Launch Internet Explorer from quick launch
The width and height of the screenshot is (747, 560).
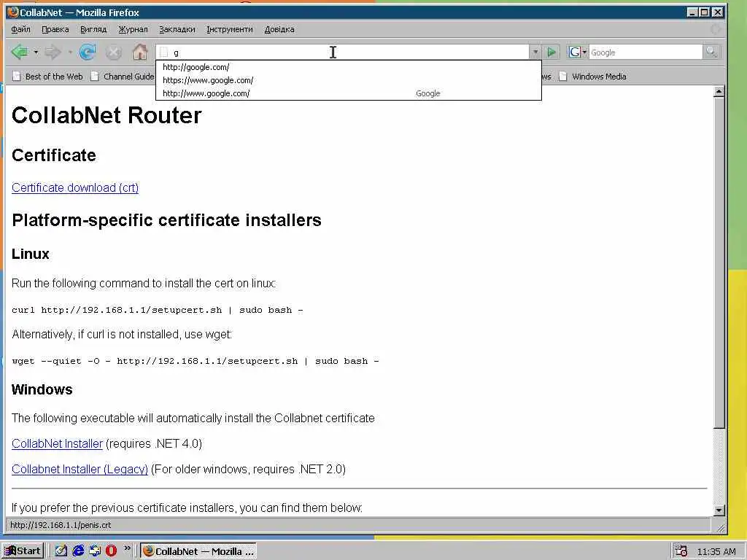(78, 551)
